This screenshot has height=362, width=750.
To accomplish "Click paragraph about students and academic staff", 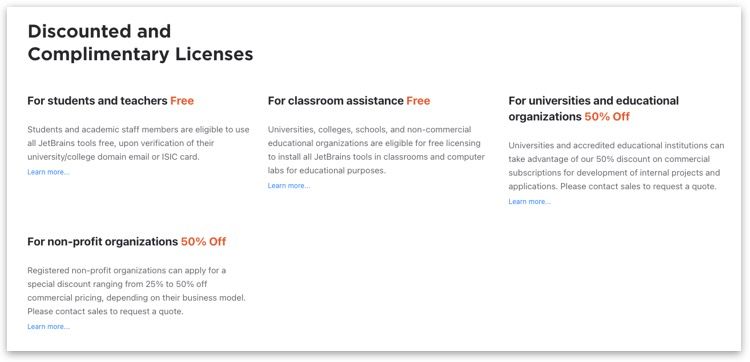I will click(138, 143).
